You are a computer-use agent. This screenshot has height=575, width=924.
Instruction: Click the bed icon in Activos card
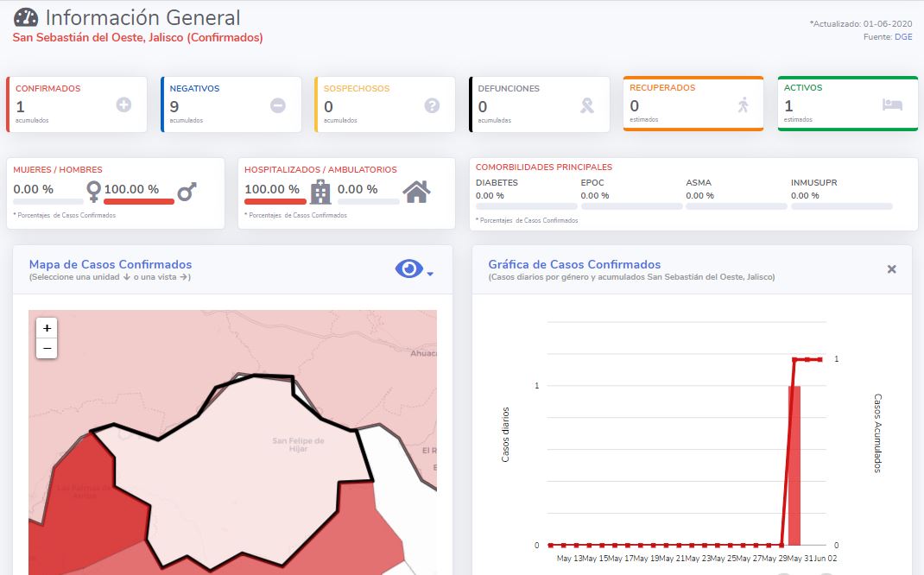[x=892, y=104]
